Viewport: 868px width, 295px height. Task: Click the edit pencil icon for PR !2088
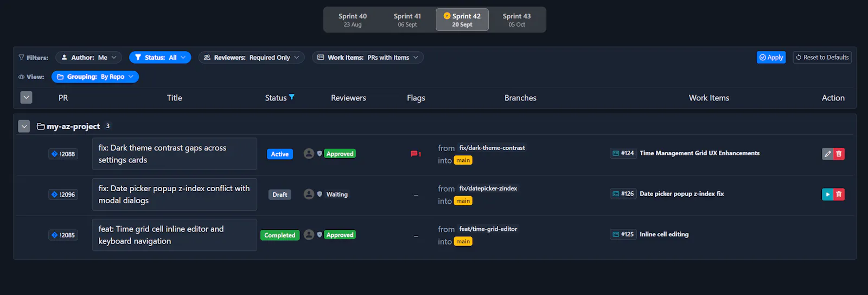[x=828, y=154]
